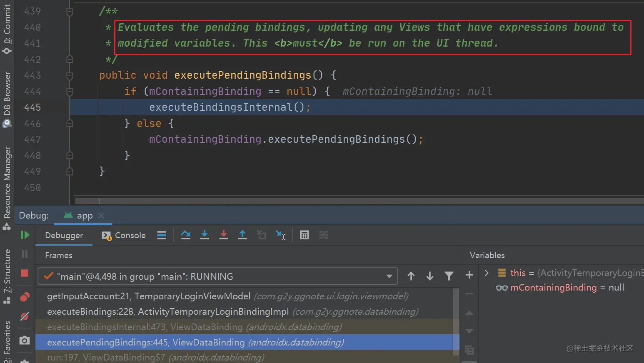The image size is (644, 363).
Task: Select frame getInputAccount:21, TemporaryLoginViewModel
Action: point(245,296)
